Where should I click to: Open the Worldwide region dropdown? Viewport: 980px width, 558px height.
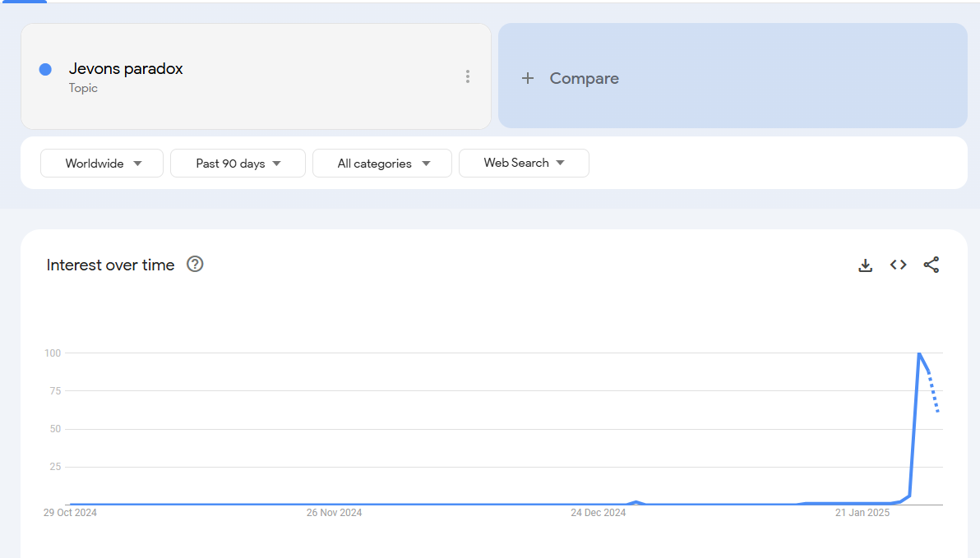click(x=102, y=163)
